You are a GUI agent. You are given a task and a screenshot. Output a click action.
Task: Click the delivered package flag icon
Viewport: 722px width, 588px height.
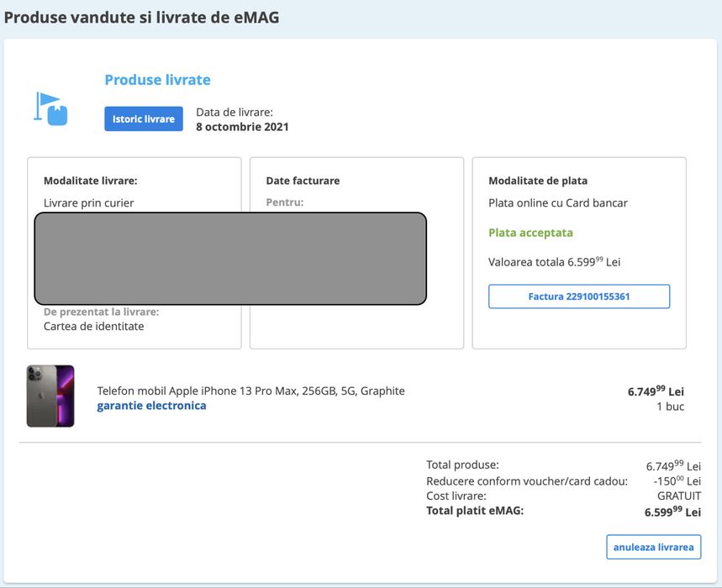click(x=51, y=109)
